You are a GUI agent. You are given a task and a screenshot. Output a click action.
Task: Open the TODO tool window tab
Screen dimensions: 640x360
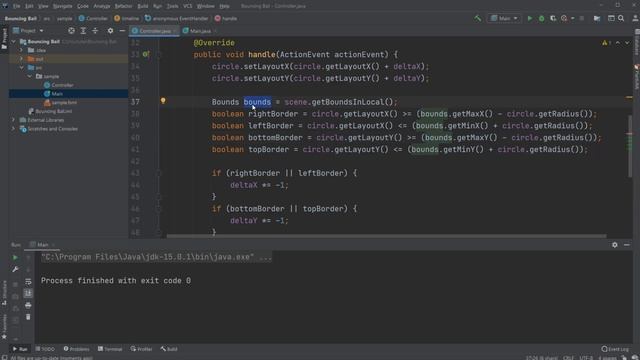point(45,349)
